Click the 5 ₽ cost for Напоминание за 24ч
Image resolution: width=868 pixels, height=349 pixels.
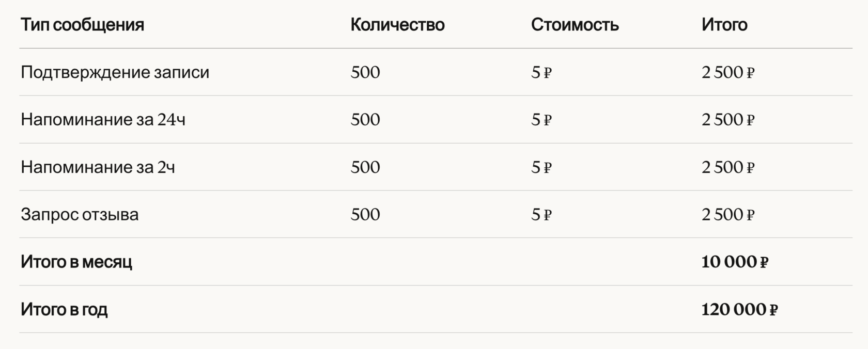(x=541, y=120)
